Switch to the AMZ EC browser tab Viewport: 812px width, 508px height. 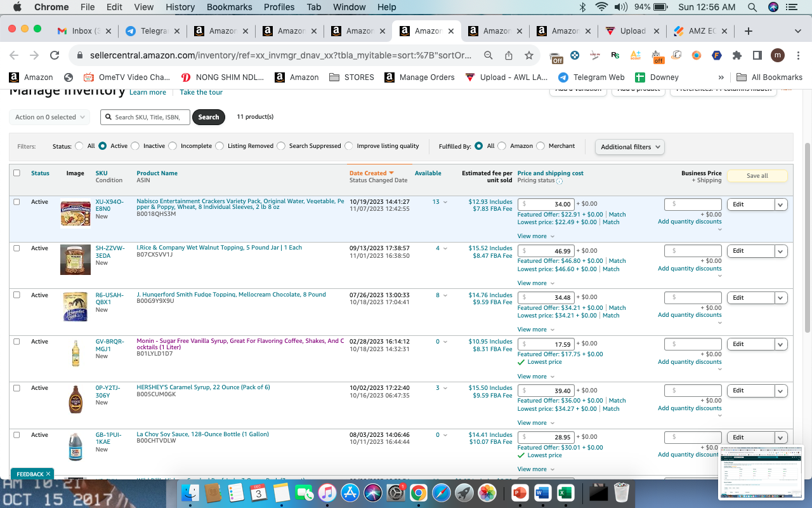pos(701,30)
